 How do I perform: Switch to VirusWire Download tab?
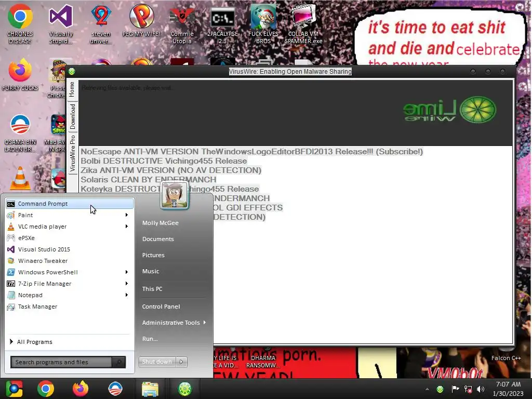coord(72,116)
